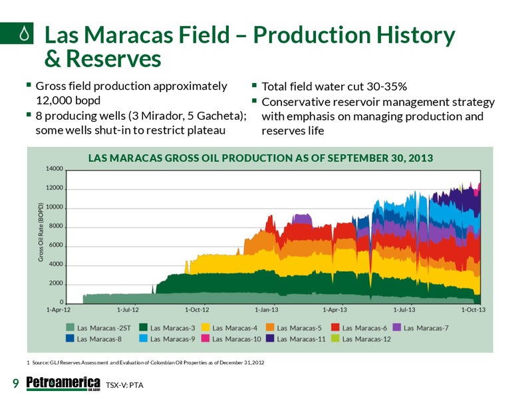
Task: Select the Las Maracas-4 legend swatch
Action: (x=205, y=327)
